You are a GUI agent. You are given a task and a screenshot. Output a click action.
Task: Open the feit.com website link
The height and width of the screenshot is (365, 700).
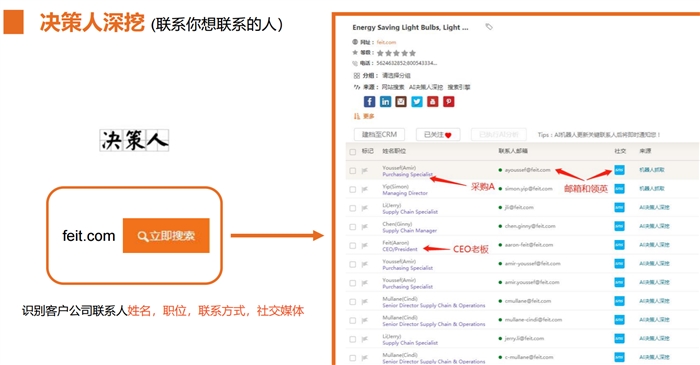pos(386,42)
